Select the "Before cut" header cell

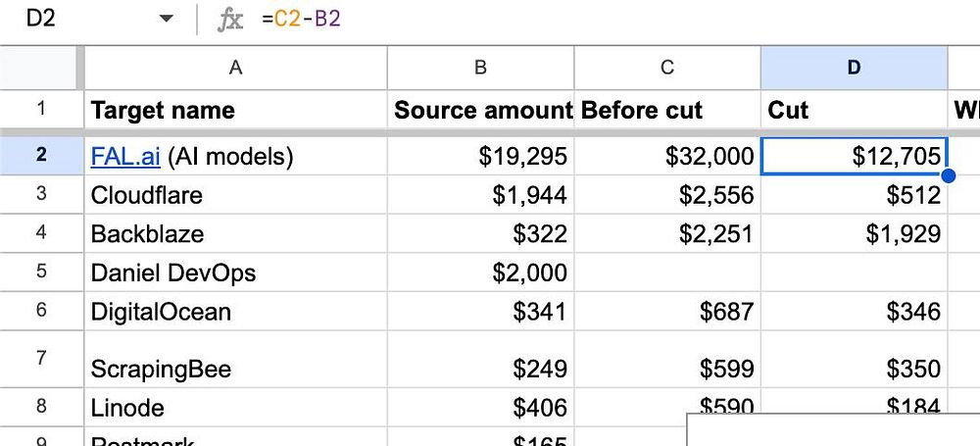click(667, 110)
